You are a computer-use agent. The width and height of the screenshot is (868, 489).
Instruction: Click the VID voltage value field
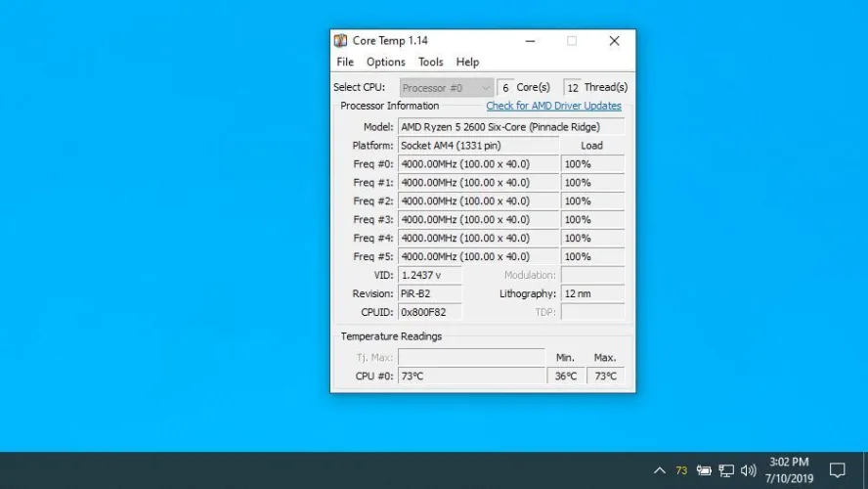click(x=430, y=275)
